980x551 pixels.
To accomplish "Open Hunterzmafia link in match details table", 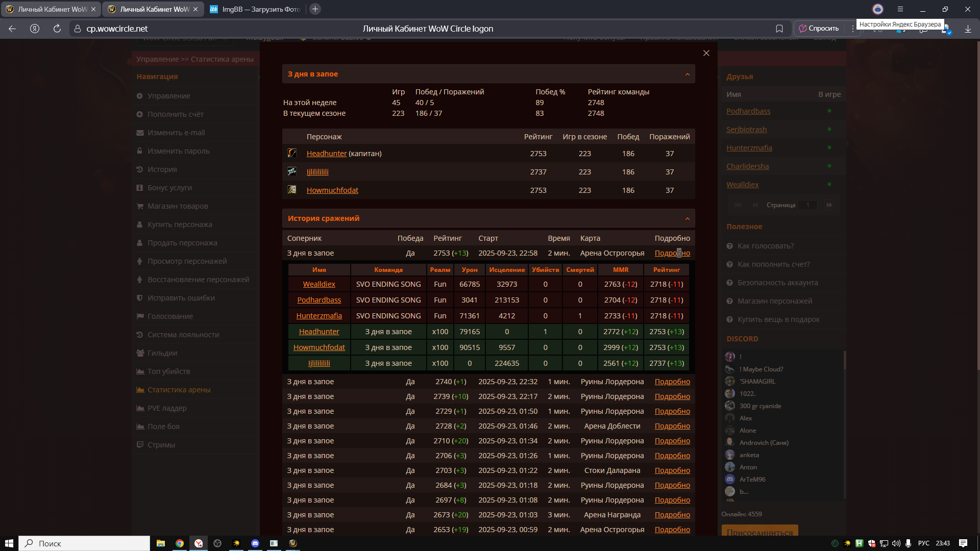I will (319, 316).
